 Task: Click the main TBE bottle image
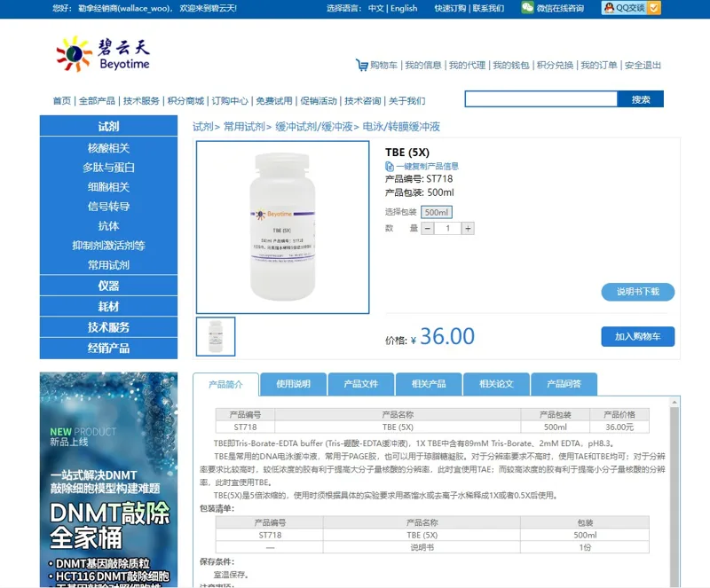tap(282, 227)
